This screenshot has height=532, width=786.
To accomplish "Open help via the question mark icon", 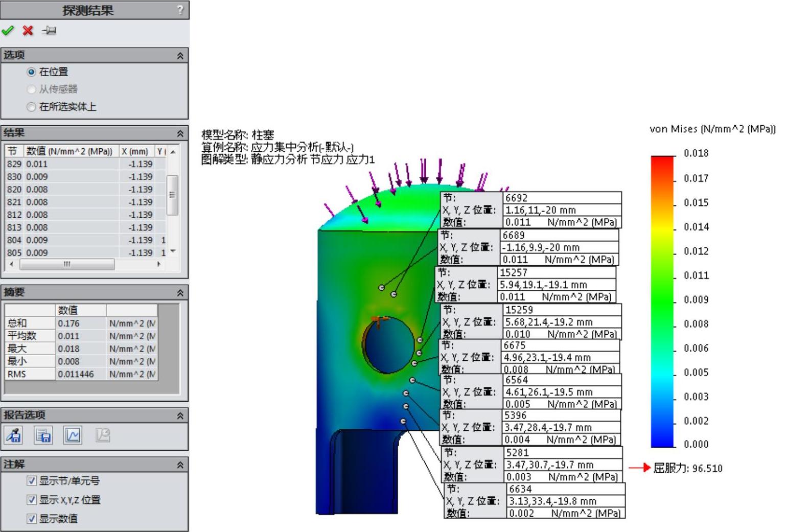I will 180,10.
